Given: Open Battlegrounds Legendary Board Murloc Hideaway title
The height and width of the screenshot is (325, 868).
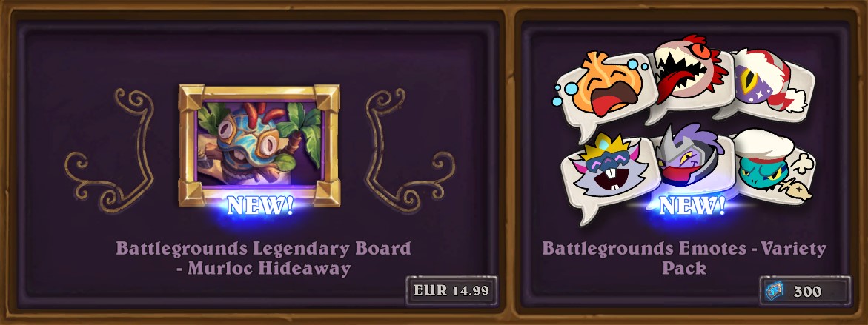Looking at the screenshot, I should pyautogui.click(x=263, y=258).
